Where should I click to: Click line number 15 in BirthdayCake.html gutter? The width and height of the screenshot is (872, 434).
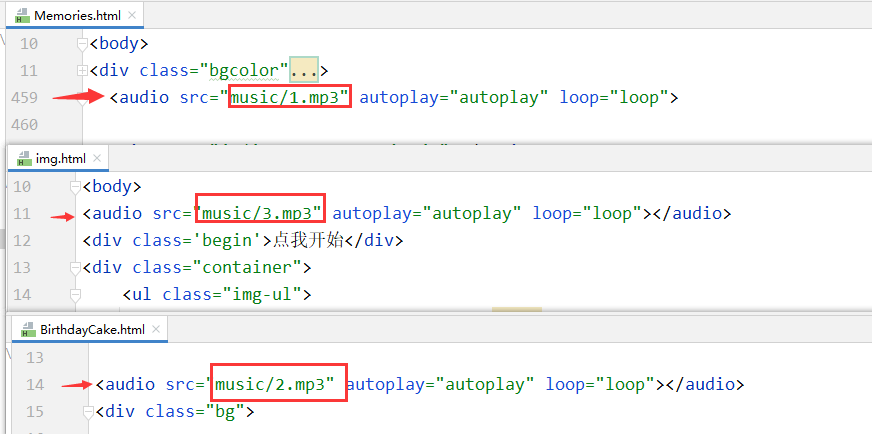(x=34, y=412)
